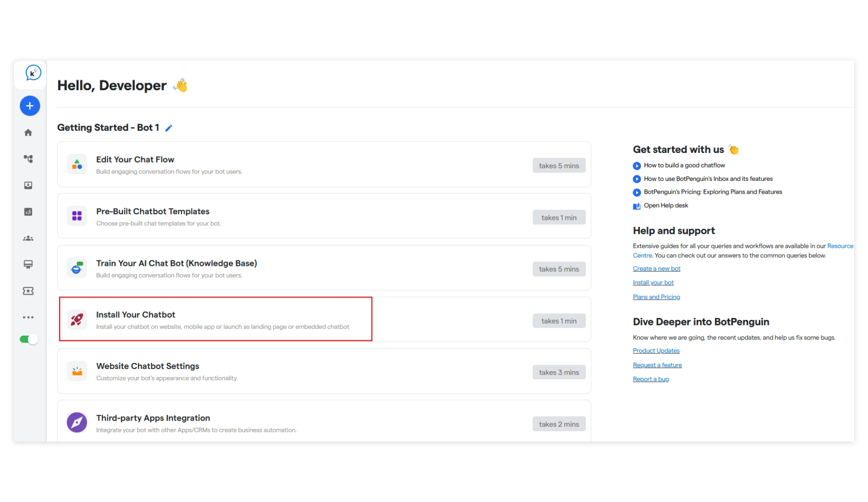868x502 pixels.
Task: Open the Product Updates link
Action: [656, 351]
